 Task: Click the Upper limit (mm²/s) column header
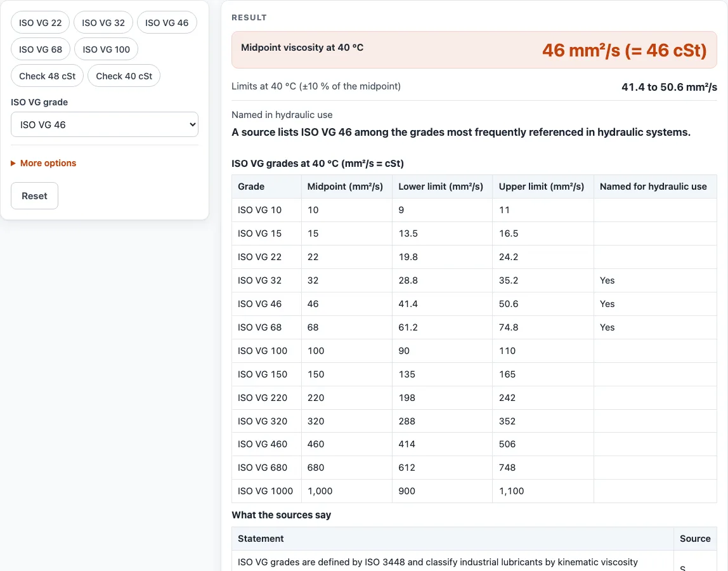(x=543, y=187)
